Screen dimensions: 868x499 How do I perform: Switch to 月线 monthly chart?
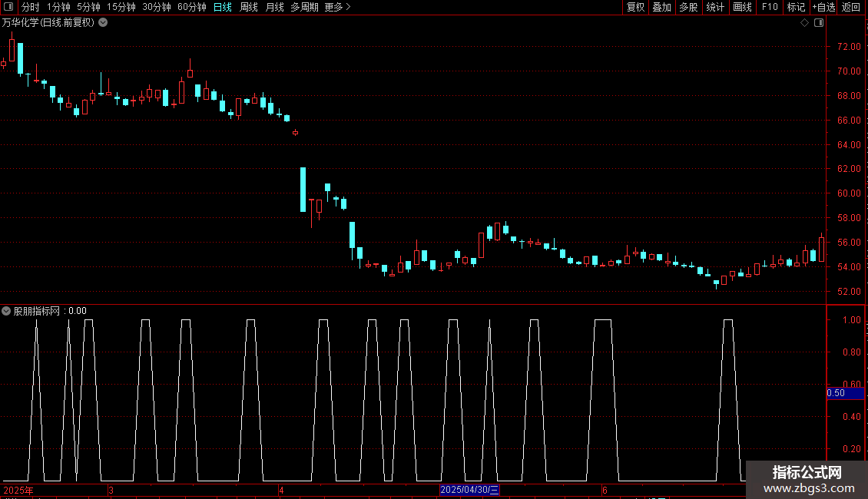(x=274, y=7)
